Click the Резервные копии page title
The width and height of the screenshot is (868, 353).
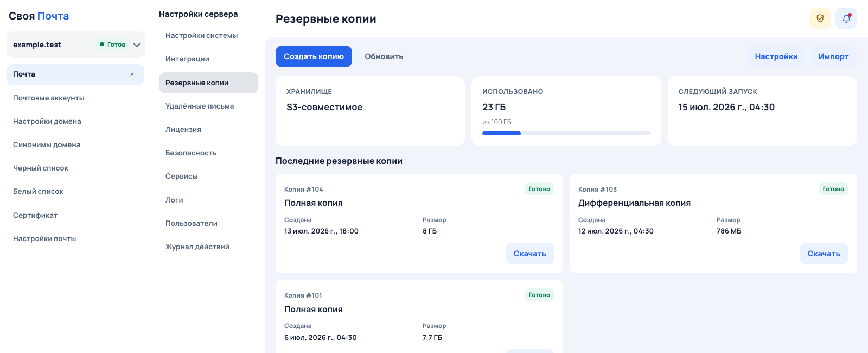coord(326,19)
